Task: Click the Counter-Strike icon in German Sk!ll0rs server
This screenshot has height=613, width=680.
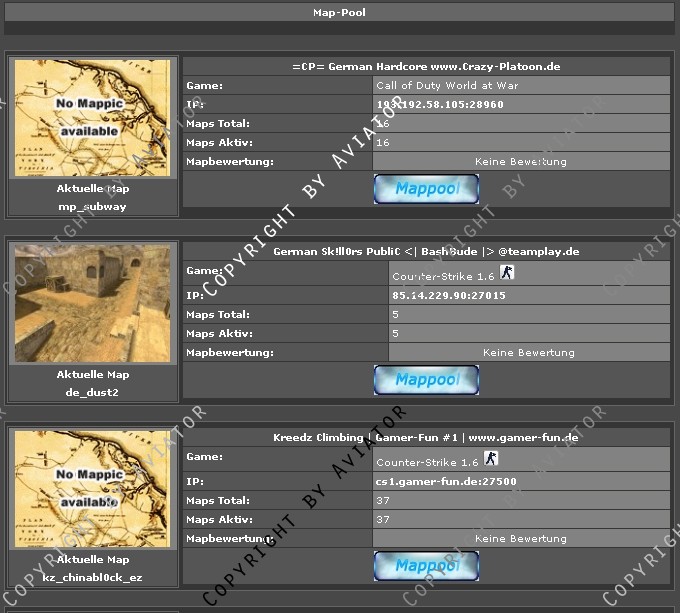Action: click(506, 273)
